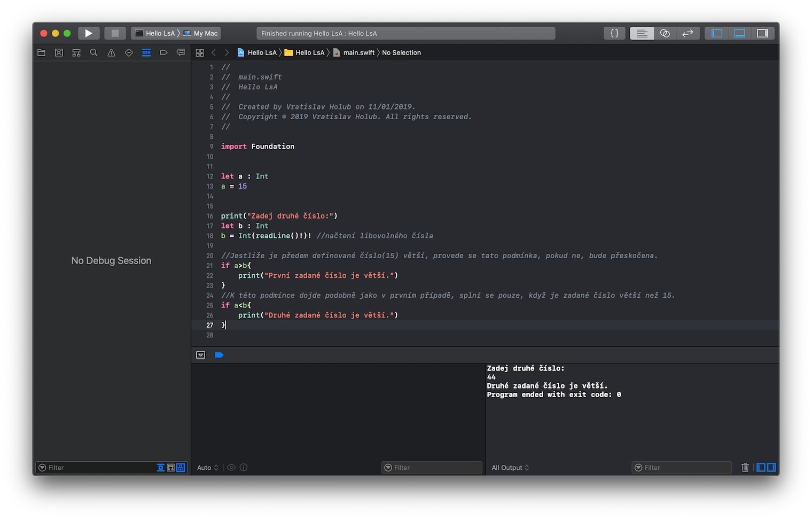Toggle the Debug area visibility
This screenshot has height=519, width=812.
[x=739, y=33]
